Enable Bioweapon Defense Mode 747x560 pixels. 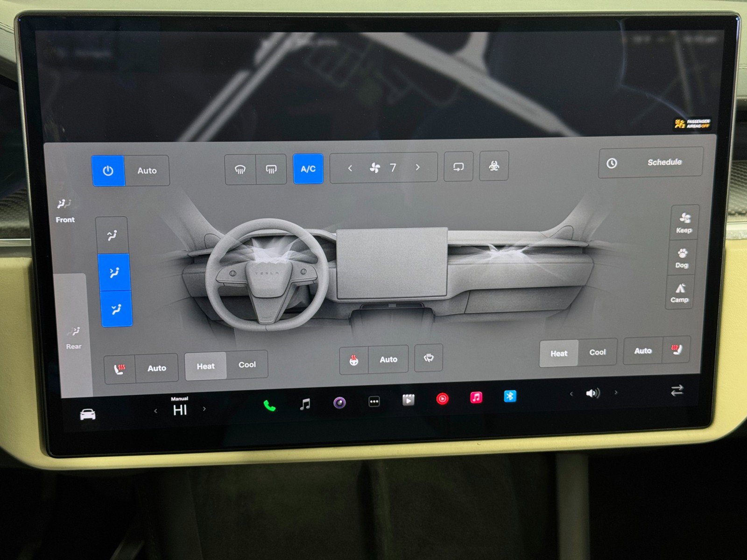[495, 167]
